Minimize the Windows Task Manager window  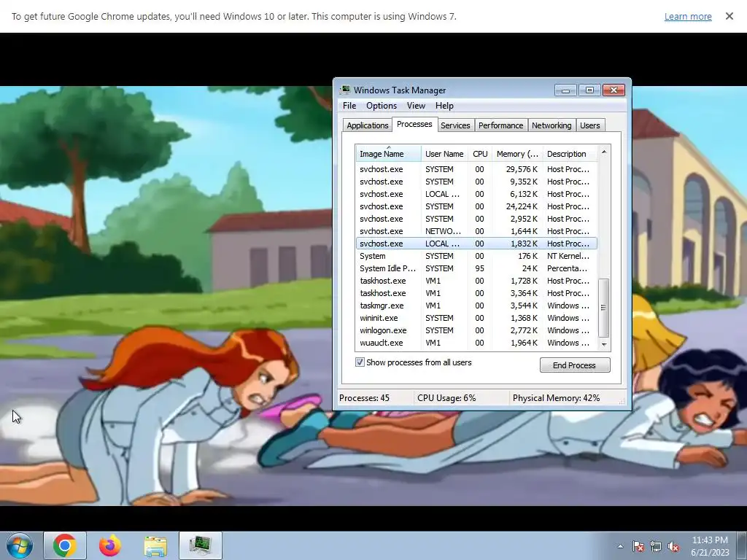pyautogui.click(x=565, y=90)
